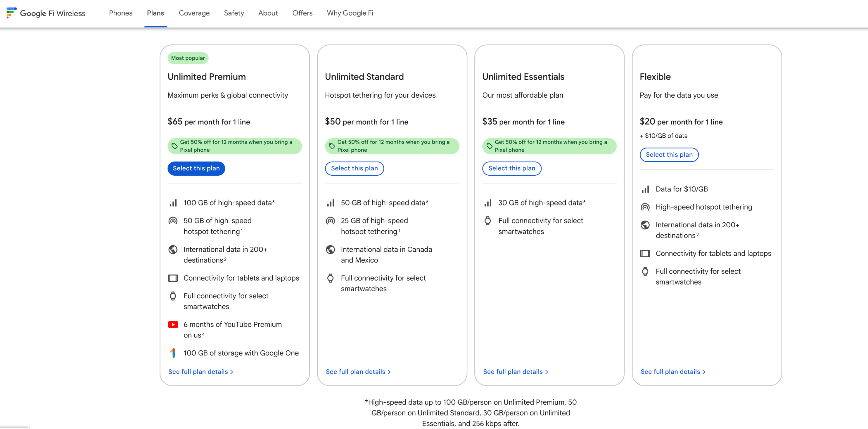868x429 pixels.
Task: Click the tablet icon in Unlimited Premium
Action: click(173, 278)
